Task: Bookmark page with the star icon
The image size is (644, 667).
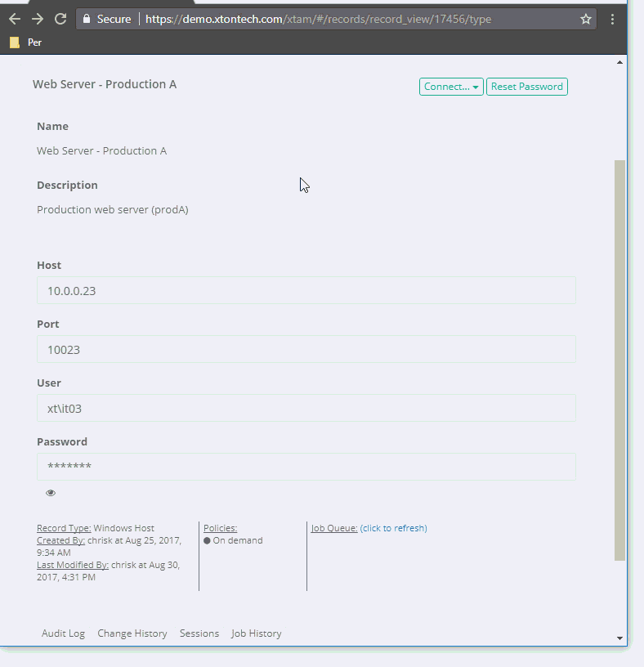Action: [x=585, y=19]
